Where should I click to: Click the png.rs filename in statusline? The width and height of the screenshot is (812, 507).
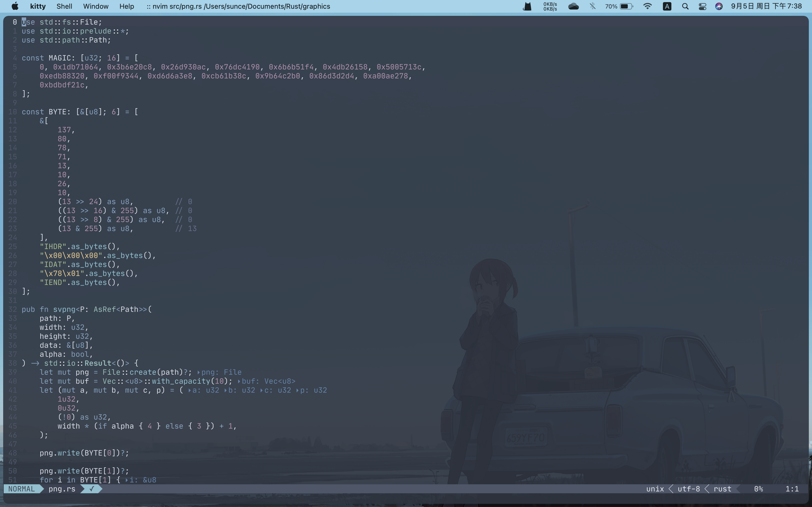click(62, 489)
